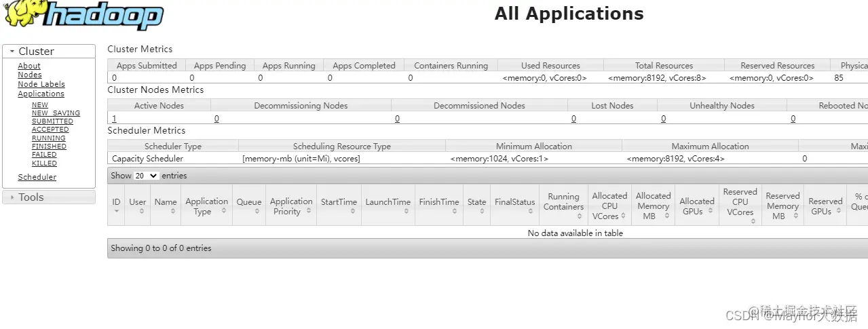Screen dimensions: 868x329
Task: Click the Apps Completed metric header
Action: [x=364, y=66]
